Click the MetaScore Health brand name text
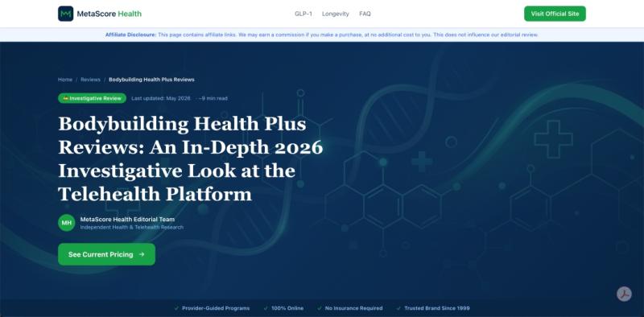The width and height of the screenshot is (644, 317). pos(109,14)
